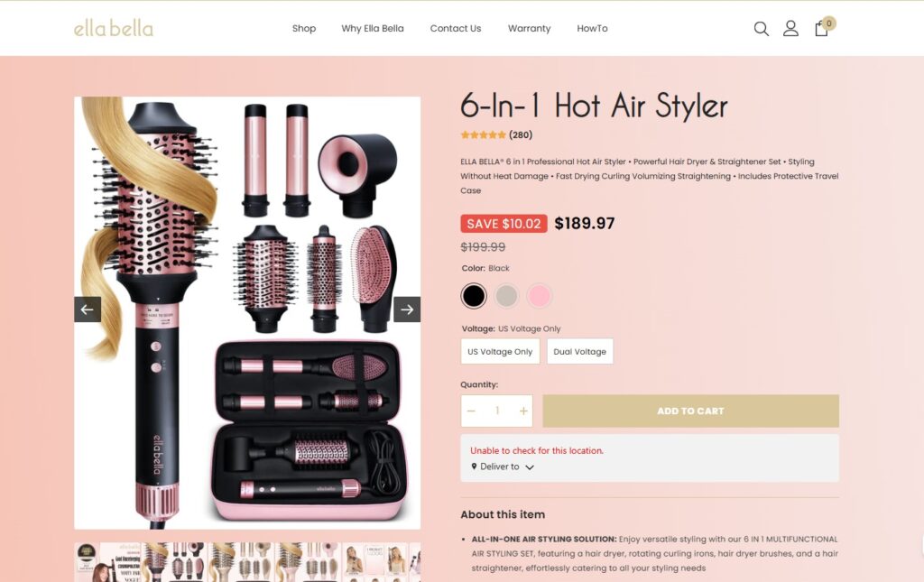924x582 pixels.
Task: Show next product image with right arrow
Action: point(407,309)
